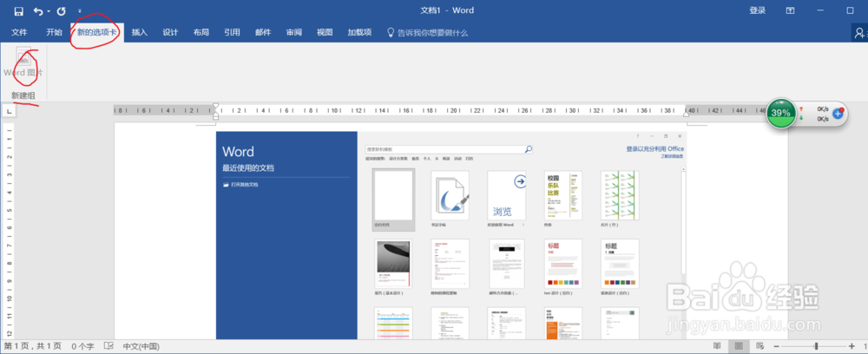Image resolution: width=868 pixels, height=354 pixels.
Task: Open the Undo history dropdown arrow
Action: [48, 11]
